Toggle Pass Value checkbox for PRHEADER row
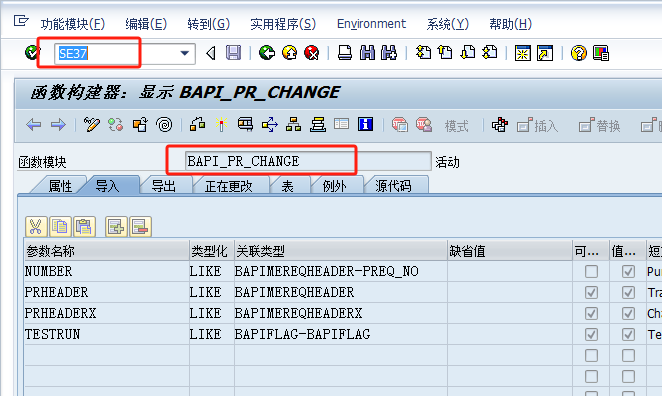This screenshot has width=662, height=396. (x=628, y=292)
